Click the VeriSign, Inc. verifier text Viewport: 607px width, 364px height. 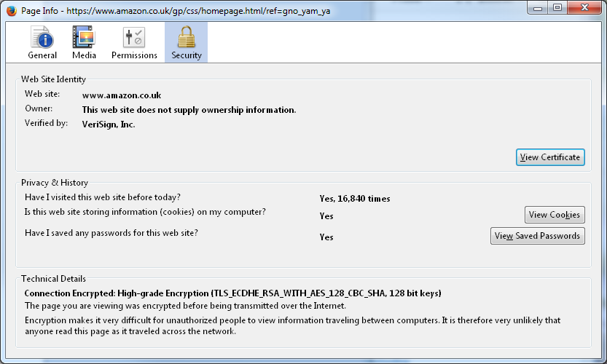click(109, 124)
